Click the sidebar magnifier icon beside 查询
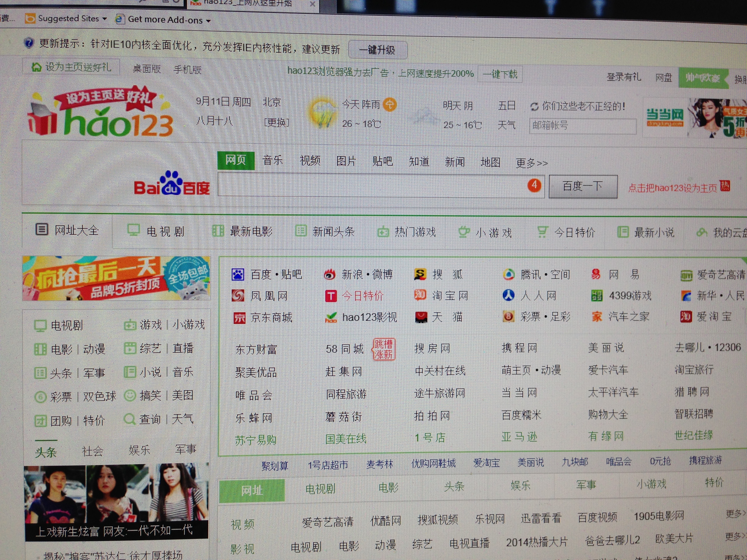Image resolution: width=747 pixels, height=560 pixels. tap(130, 419)
